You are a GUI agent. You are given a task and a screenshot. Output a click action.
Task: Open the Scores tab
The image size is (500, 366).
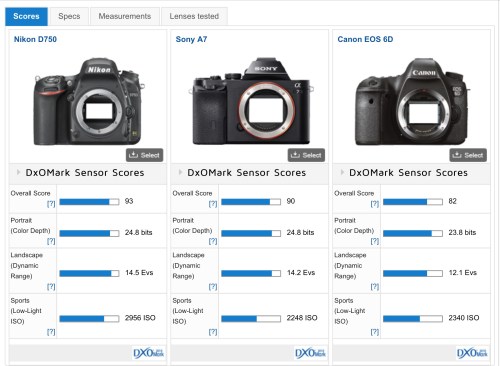tap(26, 16)
